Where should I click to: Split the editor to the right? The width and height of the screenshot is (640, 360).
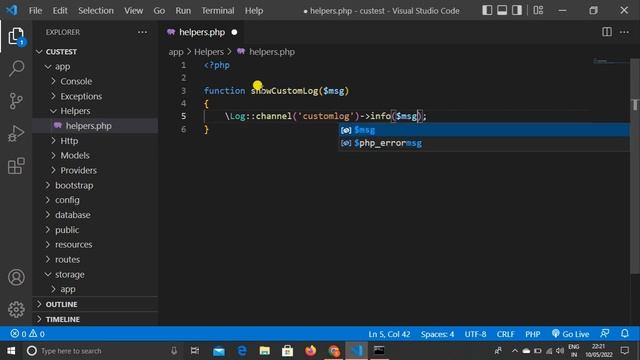pyautogui.click(x=607, y=32)
